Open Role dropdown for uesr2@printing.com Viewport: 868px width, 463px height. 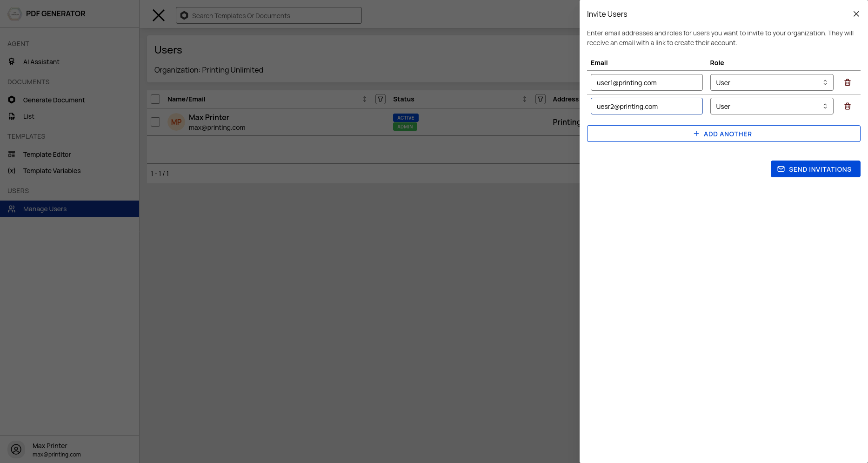coord(772,106)
